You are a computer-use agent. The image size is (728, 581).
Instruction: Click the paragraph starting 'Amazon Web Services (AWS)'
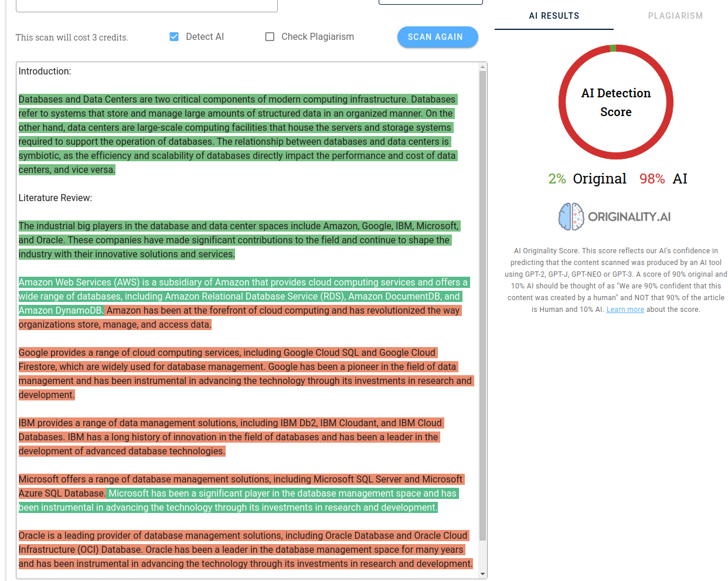(x=243, y=304)
